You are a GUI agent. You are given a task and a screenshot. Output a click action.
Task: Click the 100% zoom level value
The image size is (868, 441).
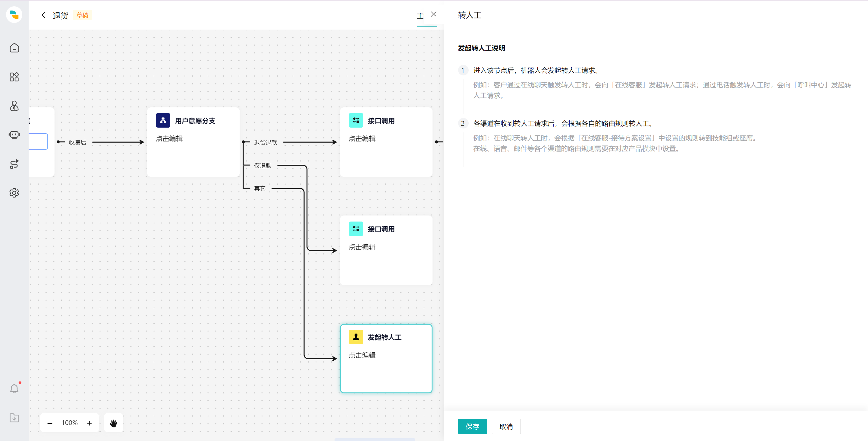[x=70, y=423]
